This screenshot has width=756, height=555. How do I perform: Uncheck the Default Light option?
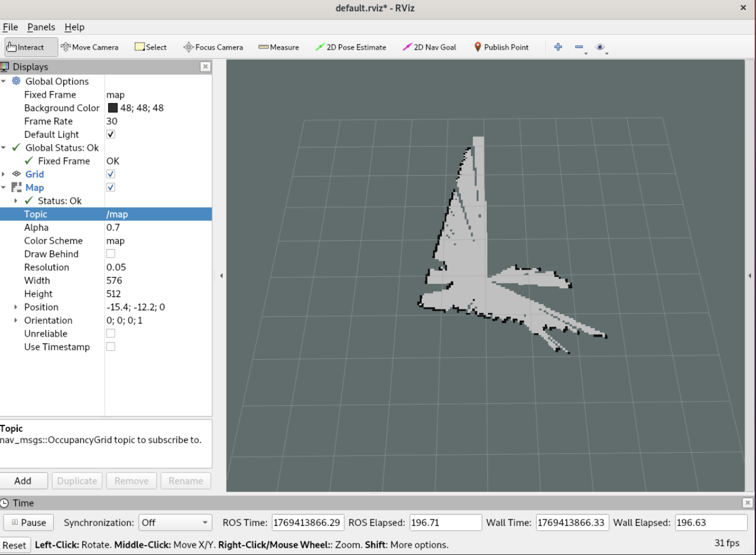pos(111,134)
